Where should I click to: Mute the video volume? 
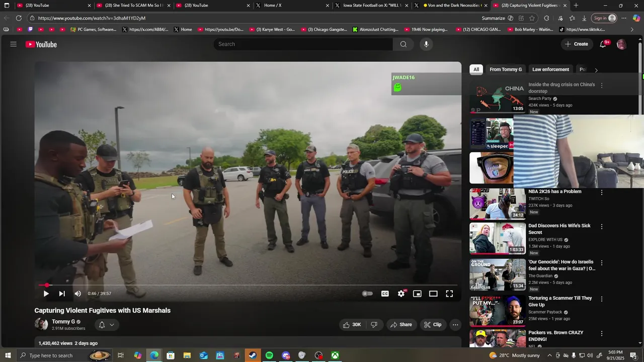click(77, 294)
